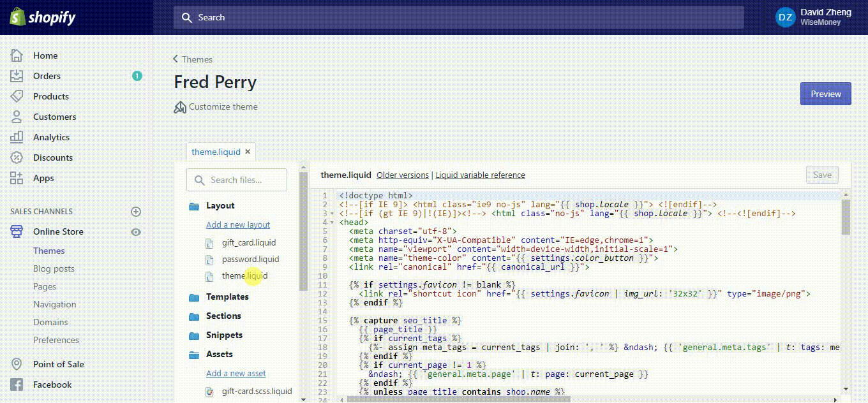This screenshot has height=403, width=868.
Task: Collapse the Layout folder
Action: pyautogui.click(x=195, y=206)
